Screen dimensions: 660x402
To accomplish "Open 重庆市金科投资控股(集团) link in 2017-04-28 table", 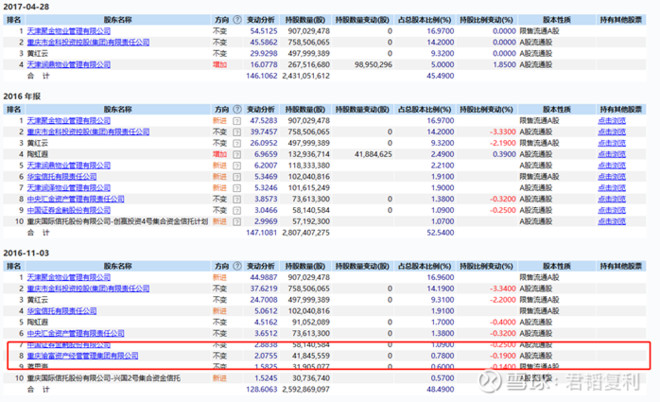I will [x=88, y=42].
